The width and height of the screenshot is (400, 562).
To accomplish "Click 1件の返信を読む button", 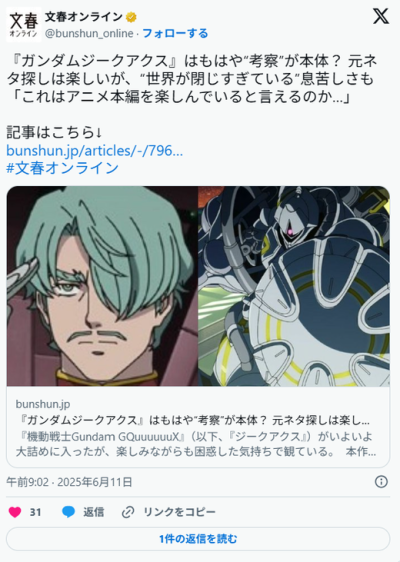I will click(198, 539).
